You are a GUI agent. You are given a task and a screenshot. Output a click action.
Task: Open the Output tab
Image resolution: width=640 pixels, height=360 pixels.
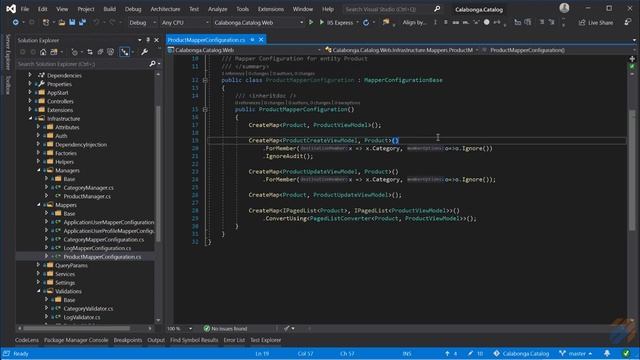156,340
